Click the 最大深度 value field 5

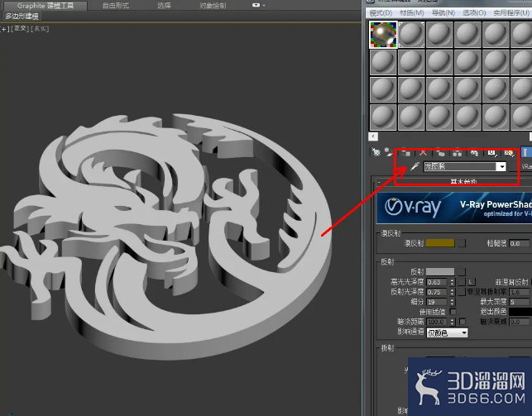(x=520, y=302)
